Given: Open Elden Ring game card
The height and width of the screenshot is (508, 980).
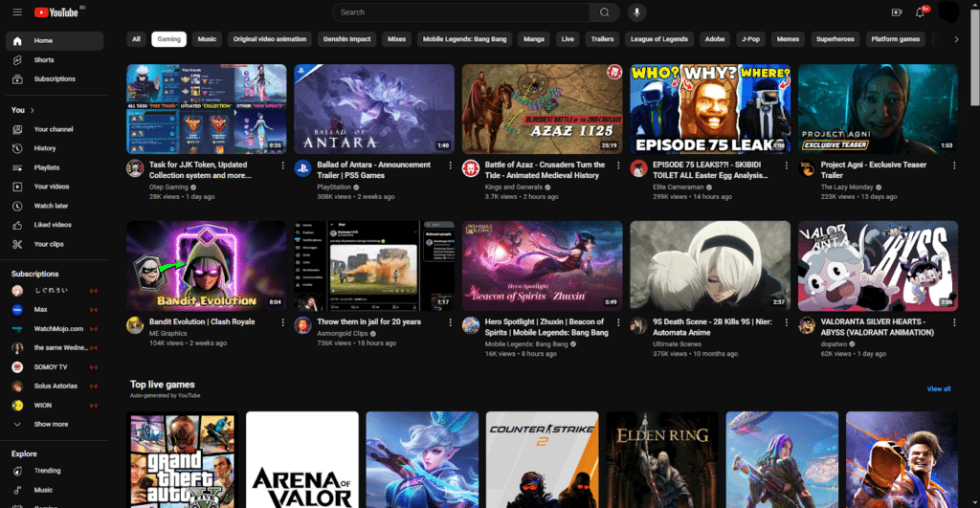Looking at the screenshot, I should [x=662, y=460].
